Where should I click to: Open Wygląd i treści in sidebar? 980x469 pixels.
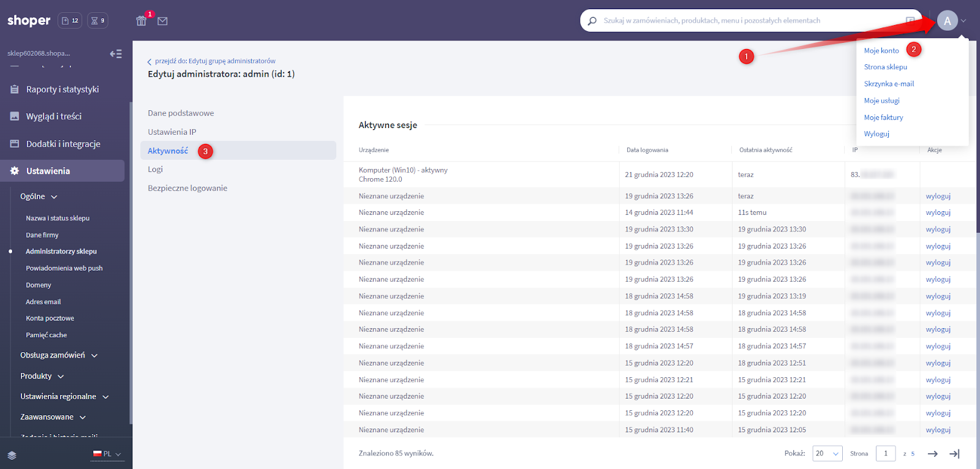tap(54, 116)
